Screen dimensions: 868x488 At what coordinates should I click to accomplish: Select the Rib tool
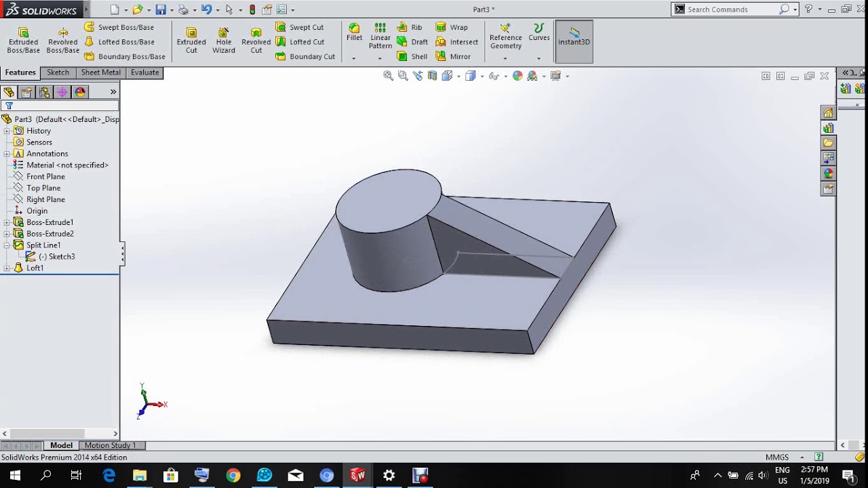coord(410,27)
